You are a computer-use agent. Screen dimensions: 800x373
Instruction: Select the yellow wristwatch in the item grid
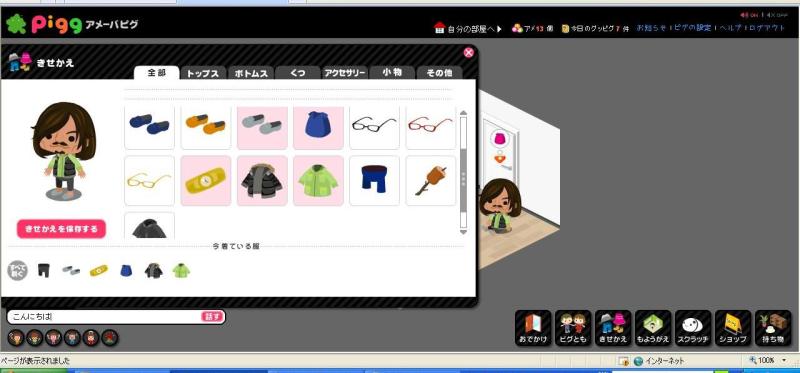pos(206,181)
